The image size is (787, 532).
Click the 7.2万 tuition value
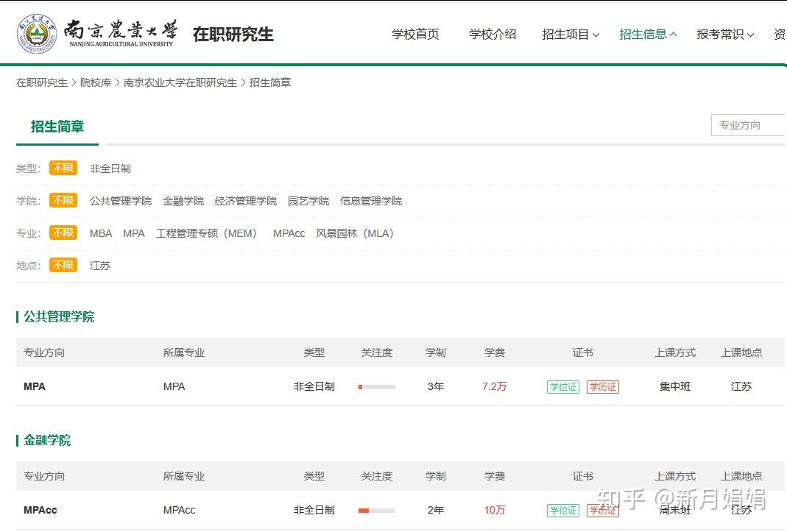(x=495, y=386)
